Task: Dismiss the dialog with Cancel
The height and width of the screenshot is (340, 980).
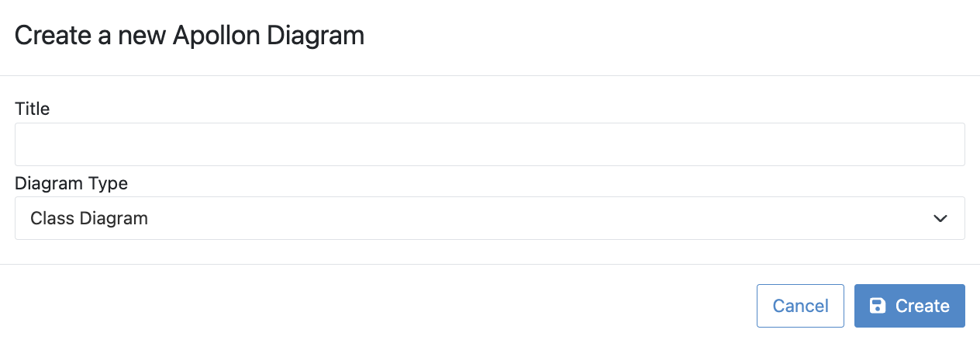Action: [800, 306]
